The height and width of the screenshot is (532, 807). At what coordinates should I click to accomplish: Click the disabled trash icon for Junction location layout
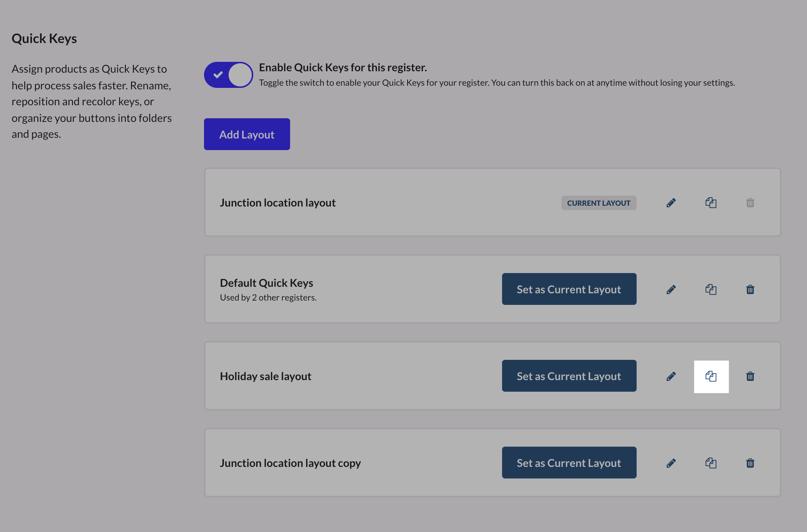[x=750, y=203]
